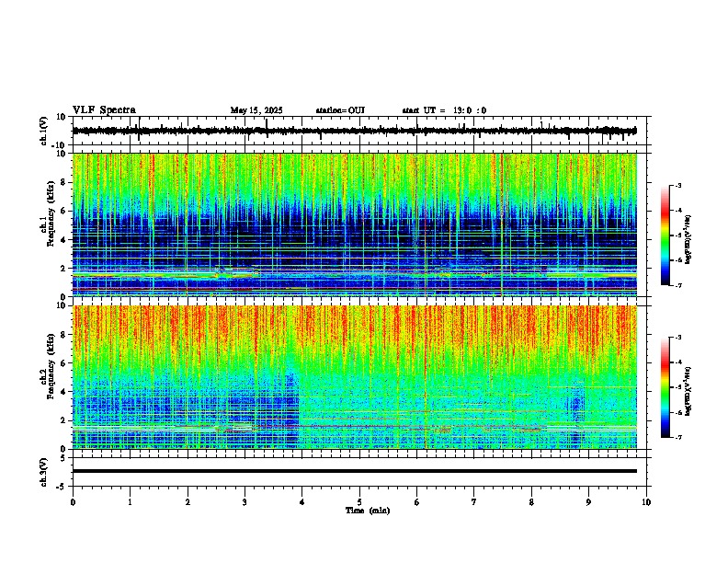Click the time axis tick '0'
Screen dimensions: 728x563
73,502
